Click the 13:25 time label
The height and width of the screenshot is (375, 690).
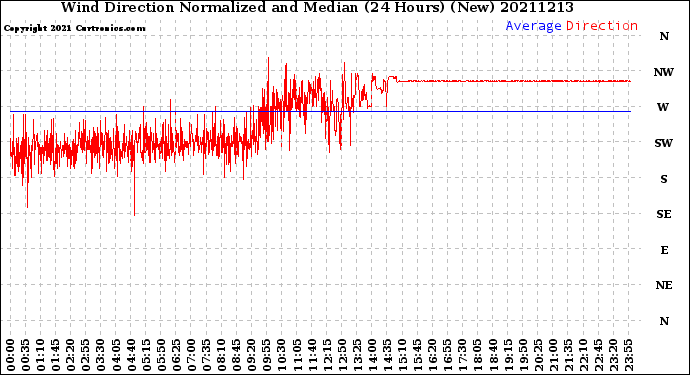(x=357, y=355)
